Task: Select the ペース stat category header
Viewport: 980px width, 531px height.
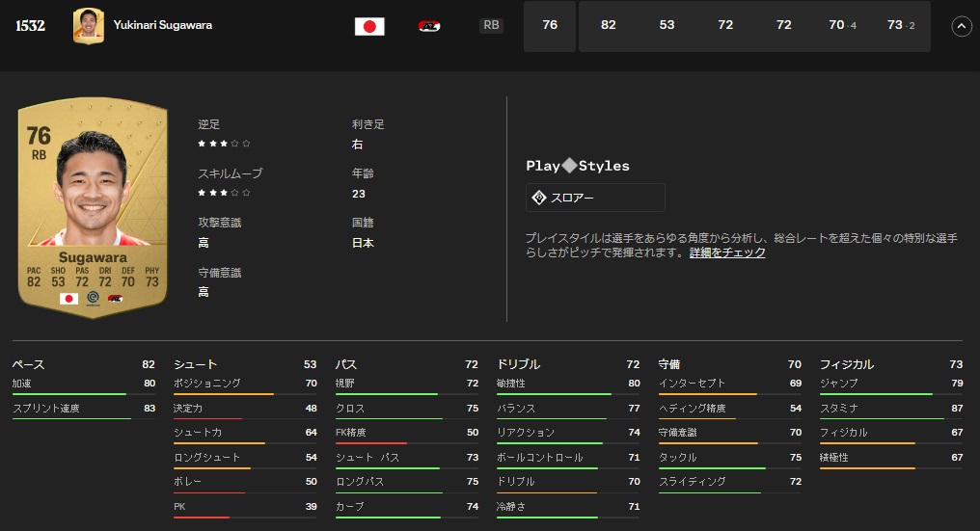Action: 29,364
